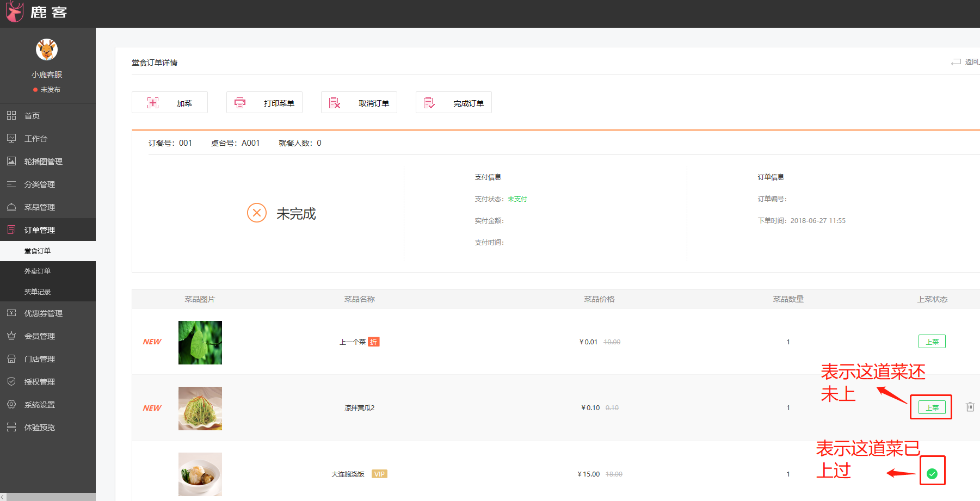980x501 pixels.
Task: Open the 凉拌黄瓜2 dish thumbnail
Action: point(200,409)
